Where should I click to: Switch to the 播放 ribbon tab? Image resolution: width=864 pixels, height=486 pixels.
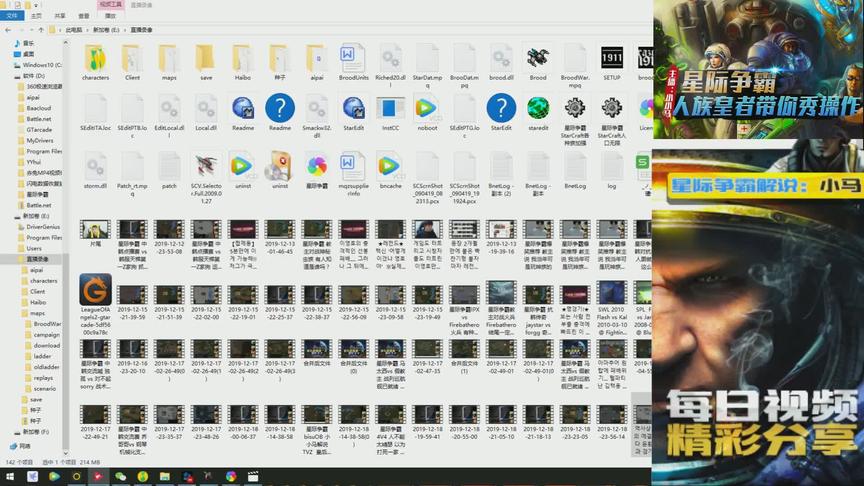[x=111, y=16]
